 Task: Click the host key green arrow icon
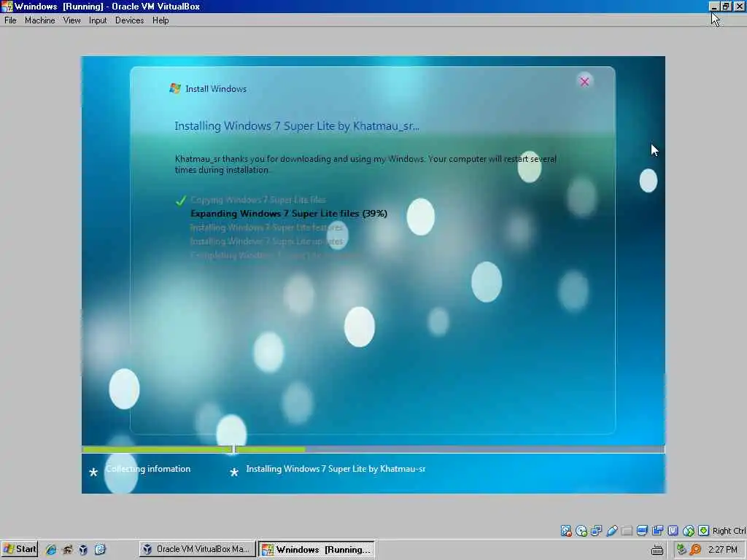pos(704,531)
